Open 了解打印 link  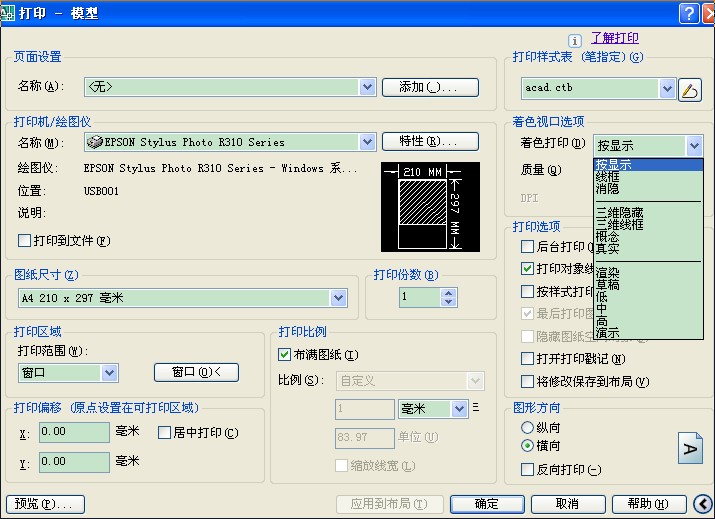tap(615, 38)
